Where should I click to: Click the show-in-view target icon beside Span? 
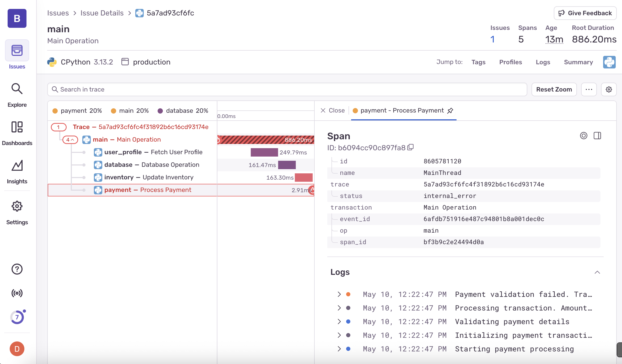(x=583, y=136)
